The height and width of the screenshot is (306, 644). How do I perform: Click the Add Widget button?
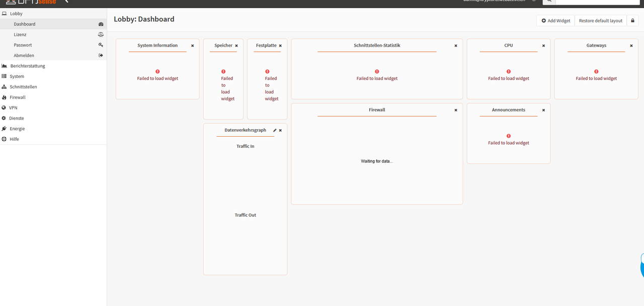[555, 21]
